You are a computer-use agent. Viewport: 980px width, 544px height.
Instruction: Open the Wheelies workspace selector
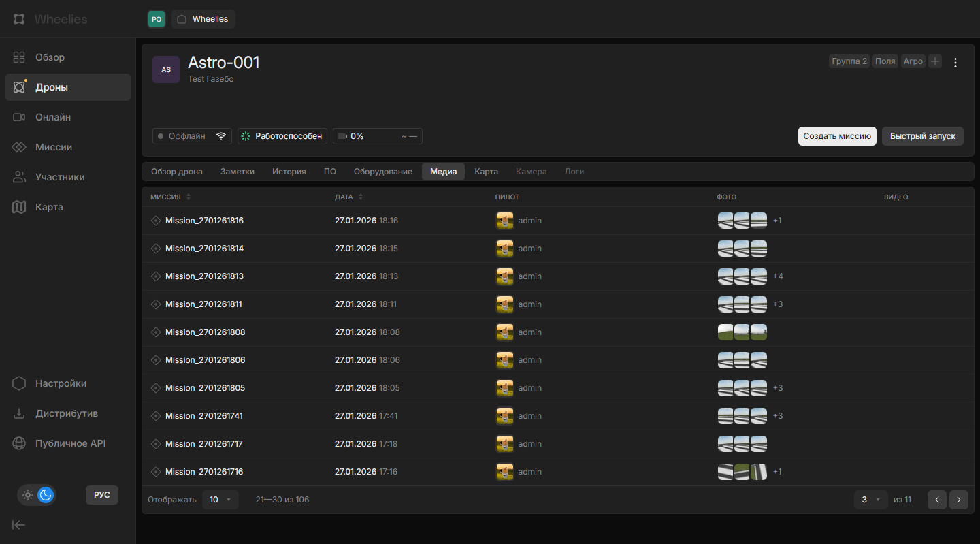click(203, 19)
